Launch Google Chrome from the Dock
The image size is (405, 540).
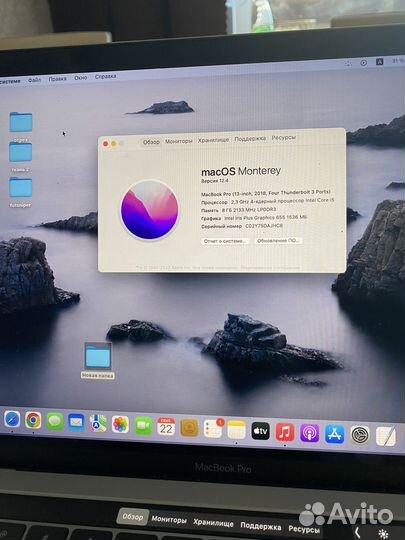point(33,420)
